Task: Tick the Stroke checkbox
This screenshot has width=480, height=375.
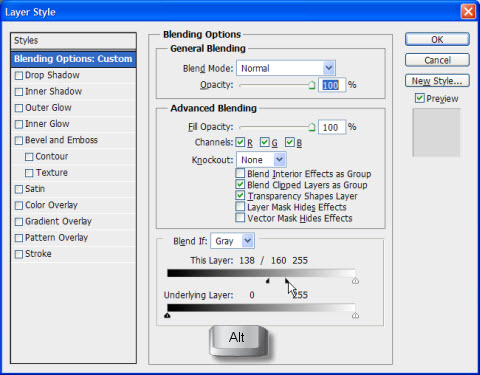Action: 19,254
